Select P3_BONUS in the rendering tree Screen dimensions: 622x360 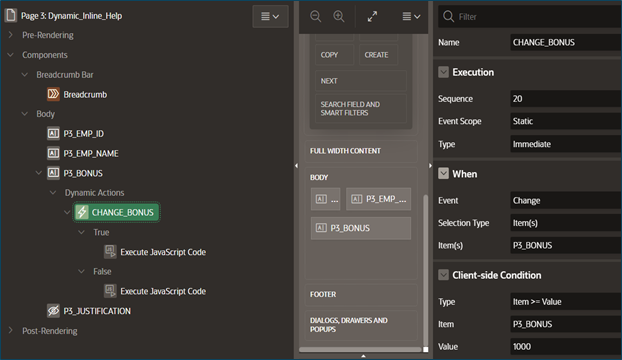click(x=83, y=173)
